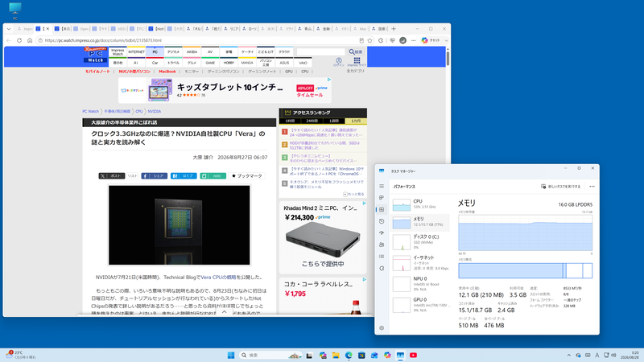This screenshot has height=362, width=644.
Task: Open Task Manager settings gear
Action: (x=382, y=328)
